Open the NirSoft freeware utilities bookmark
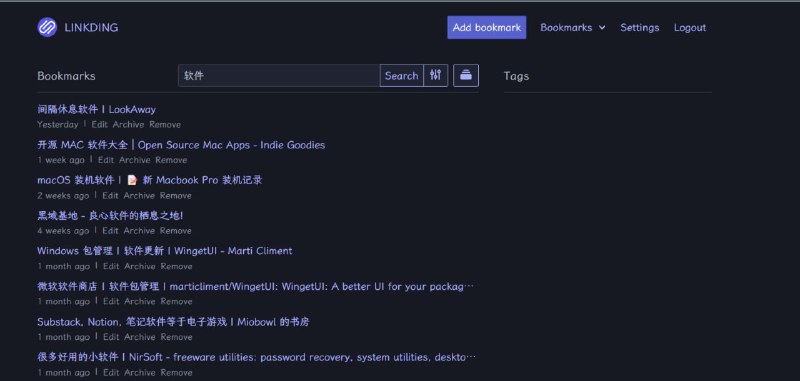800x381 pixels. [x=257, y=357]
